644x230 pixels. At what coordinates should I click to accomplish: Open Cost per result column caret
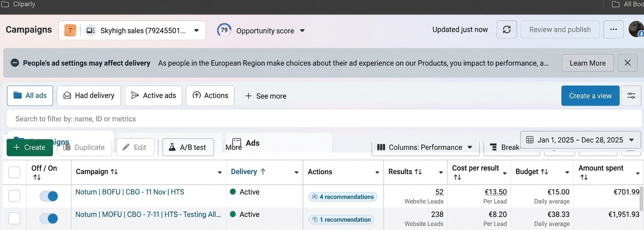coord(505,173)
